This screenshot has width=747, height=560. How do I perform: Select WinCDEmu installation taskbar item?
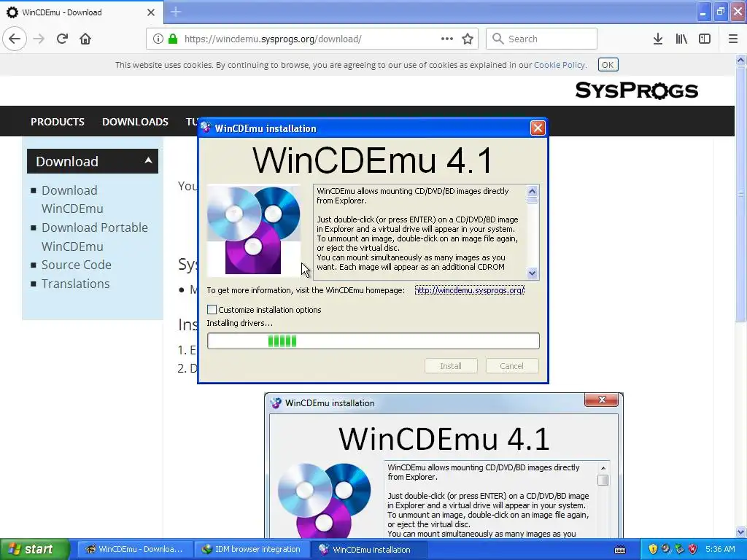368,549
